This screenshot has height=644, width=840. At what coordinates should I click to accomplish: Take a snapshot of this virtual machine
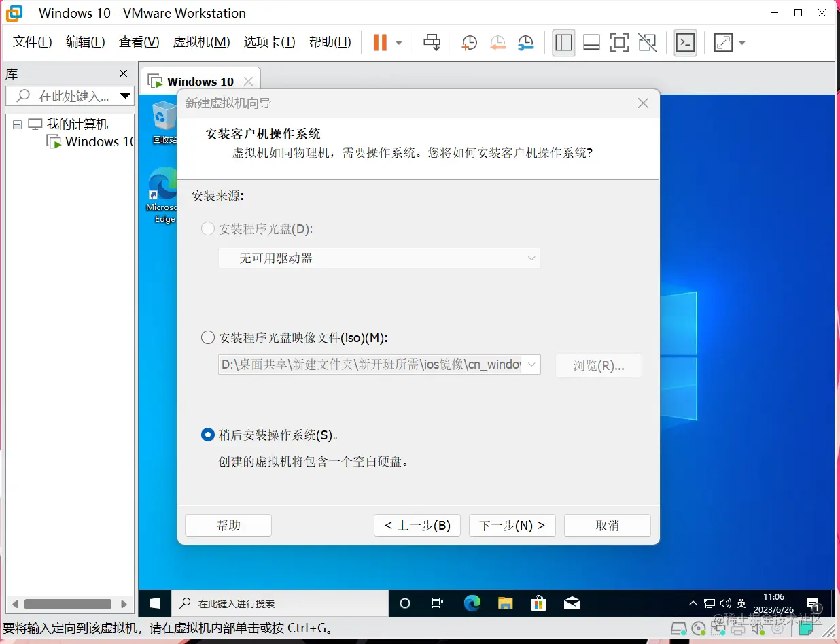click(x=469, y=43)
